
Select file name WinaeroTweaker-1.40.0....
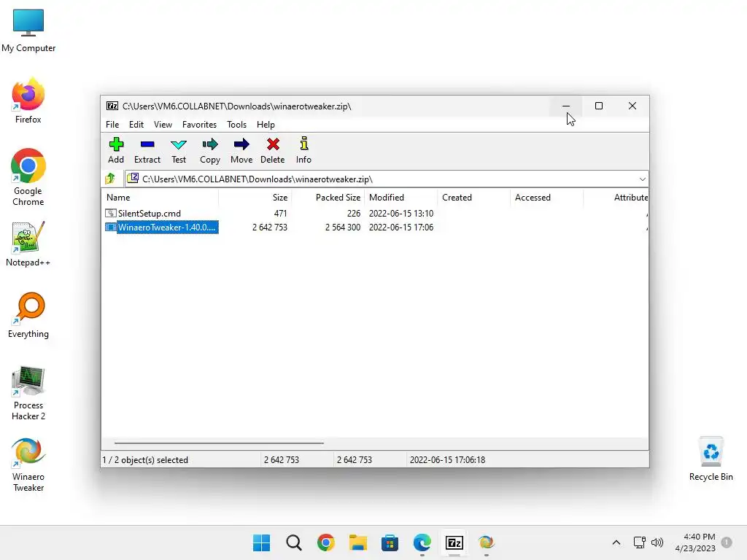(167, 227)
